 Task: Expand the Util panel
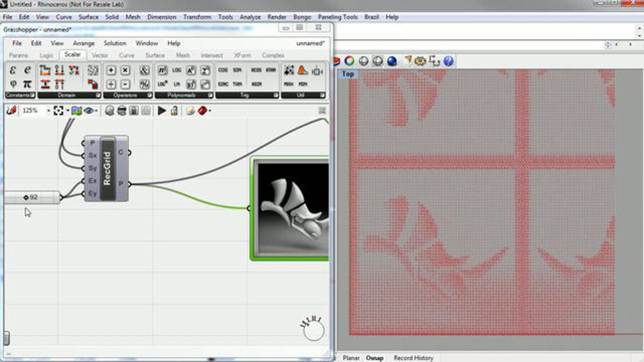coord(322,95)
